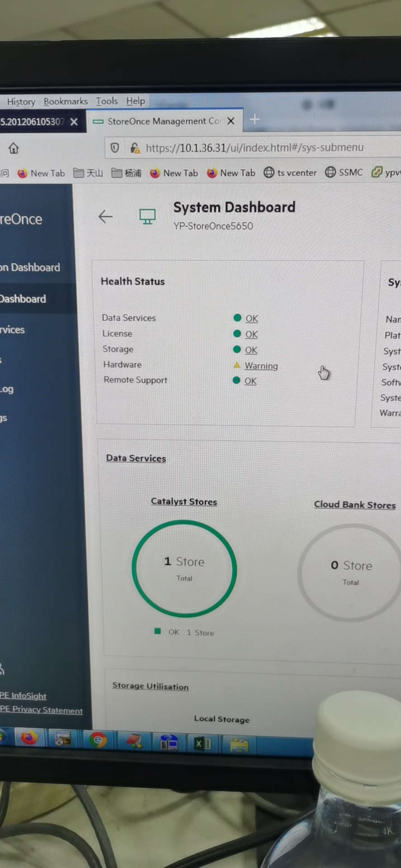Click the taskbar icon left of Chrome
Image resolution: width=401 pixels, height=868 pixels.
(63, 739)
